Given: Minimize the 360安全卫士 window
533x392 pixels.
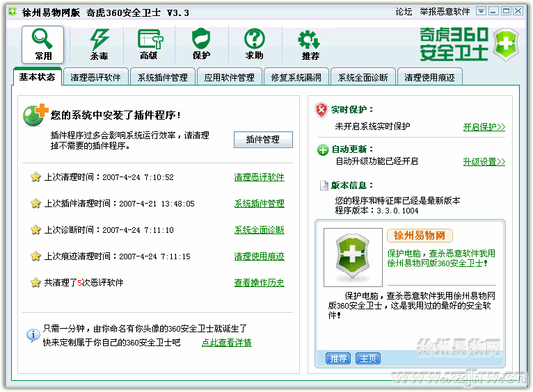Looking at the screenshot, I should [493, 11].
